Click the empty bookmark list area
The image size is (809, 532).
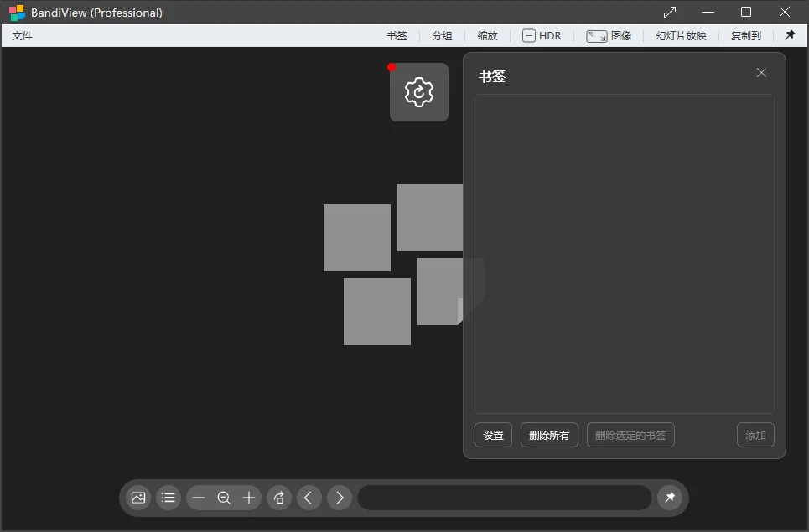pyautogui.click(x=625, y=254)
